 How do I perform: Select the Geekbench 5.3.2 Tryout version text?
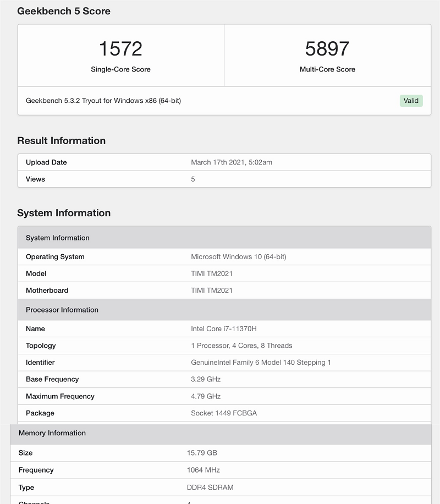click(103, 101)
